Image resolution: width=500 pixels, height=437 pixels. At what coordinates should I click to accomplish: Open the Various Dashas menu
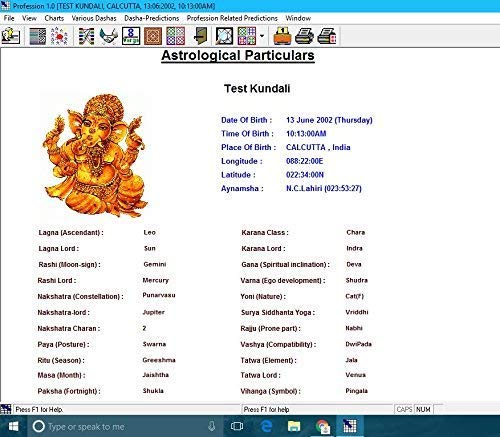click(x=94, y=18)
